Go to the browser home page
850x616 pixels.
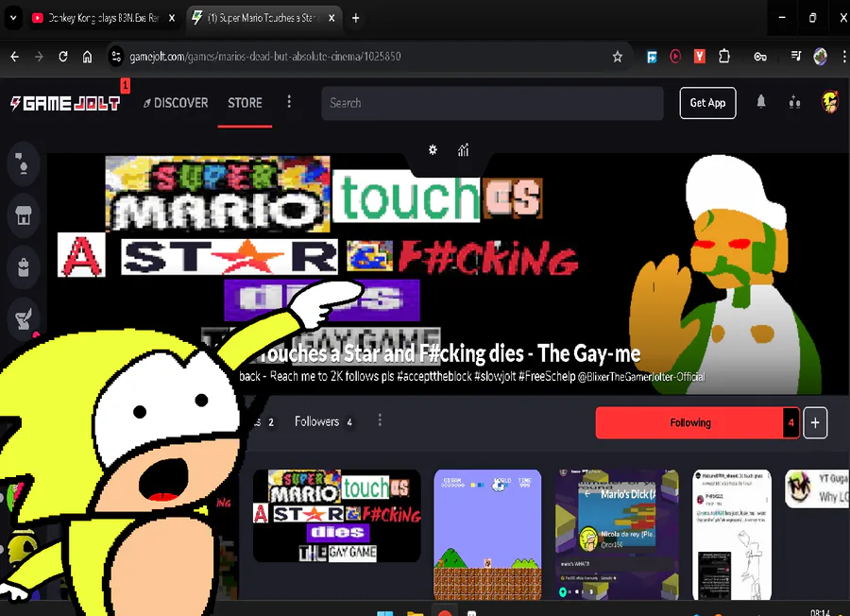(x=87, y=57)
